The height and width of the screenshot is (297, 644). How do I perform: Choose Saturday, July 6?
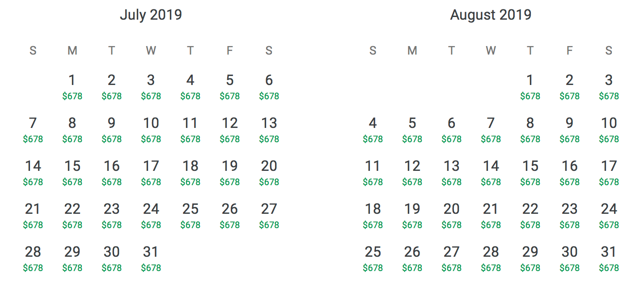pos(269,86)
